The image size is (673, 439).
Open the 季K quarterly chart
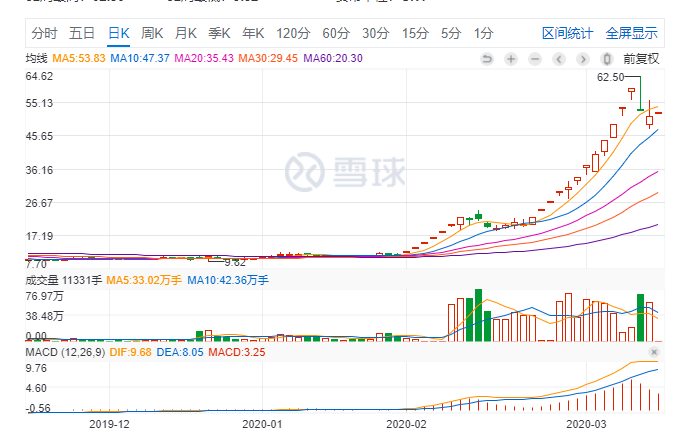[220, 33]
